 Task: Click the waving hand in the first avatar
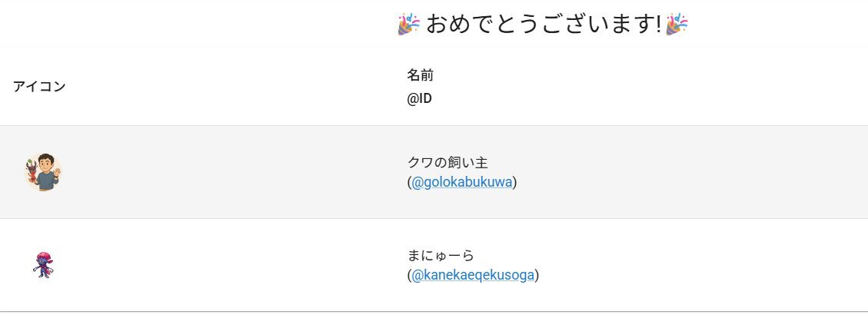pyautogui.click(x=57, y=171)
